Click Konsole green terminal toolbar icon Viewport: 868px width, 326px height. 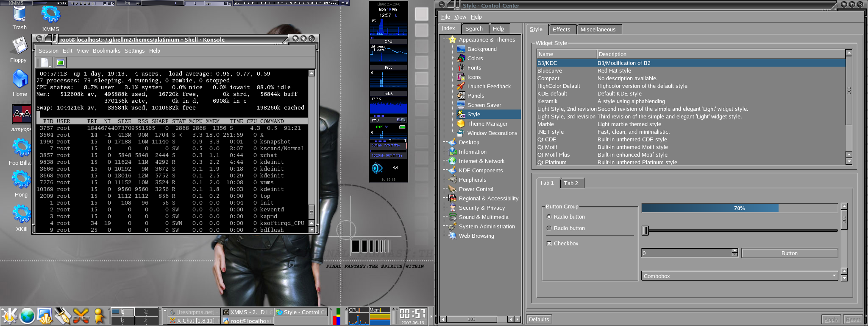61,63
